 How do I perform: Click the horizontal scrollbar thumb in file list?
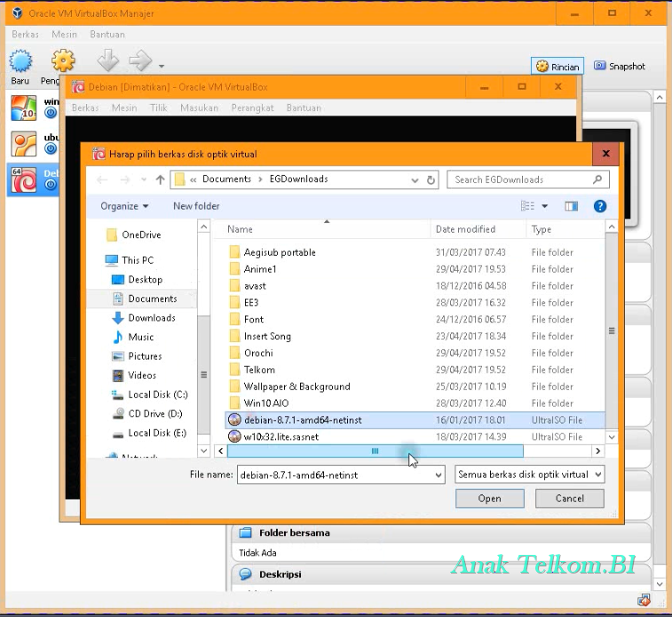tap(375, 451)
